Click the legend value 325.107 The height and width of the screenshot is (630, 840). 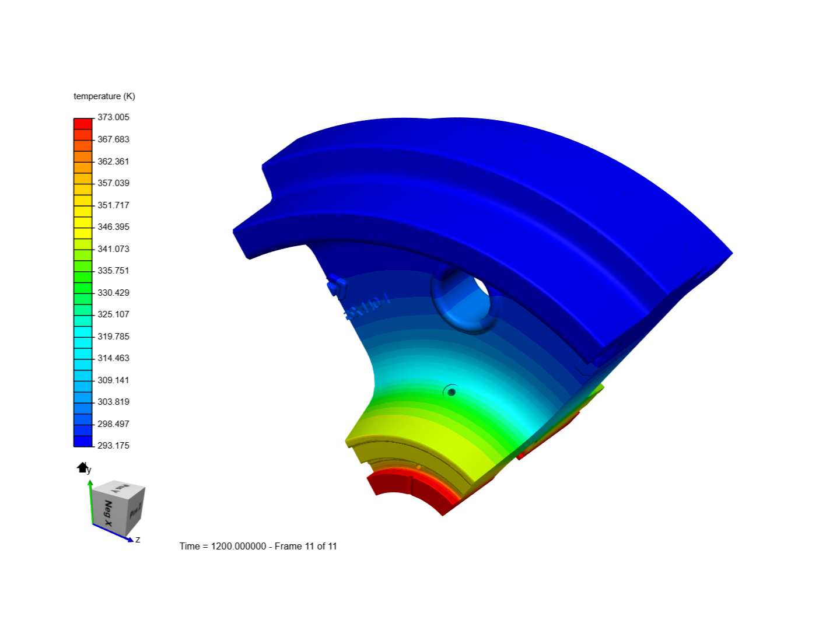pyautogui.click(x=113, y=314)
